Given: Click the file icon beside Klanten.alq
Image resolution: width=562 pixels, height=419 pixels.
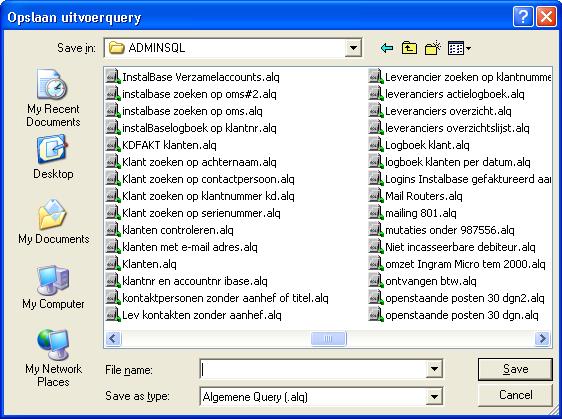Looking at the screenshot, I should click(113, 264).
